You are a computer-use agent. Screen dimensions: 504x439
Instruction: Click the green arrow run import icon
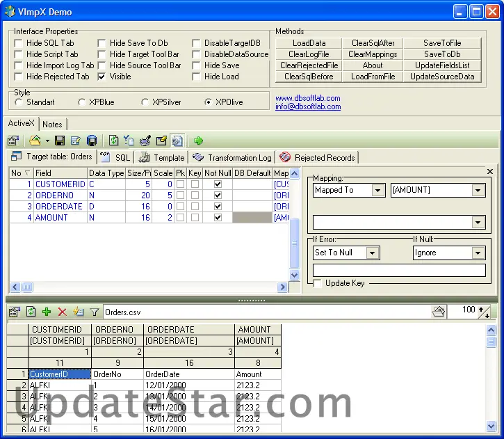pyautogui.click(x=199, y=141)
